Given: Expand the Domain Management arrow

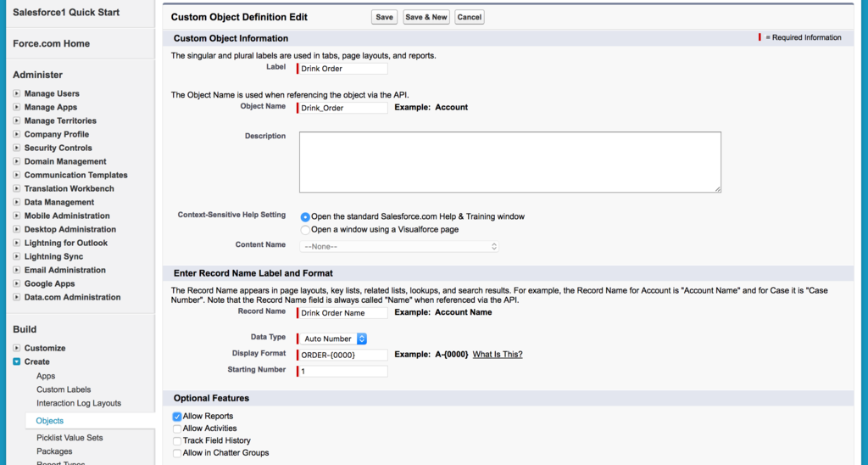Looking at the screenshot, I should point(17,161).
